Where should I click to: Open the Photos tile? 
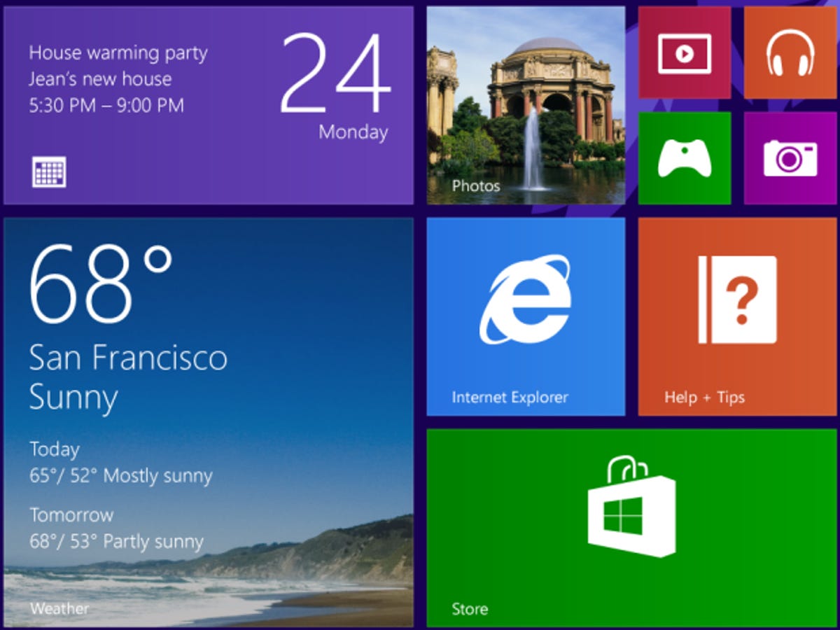tap(525, 98)
